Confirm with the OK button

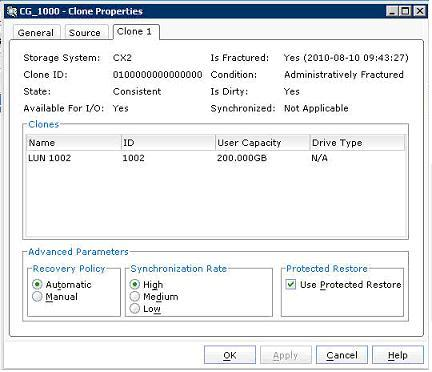(230, 355)
